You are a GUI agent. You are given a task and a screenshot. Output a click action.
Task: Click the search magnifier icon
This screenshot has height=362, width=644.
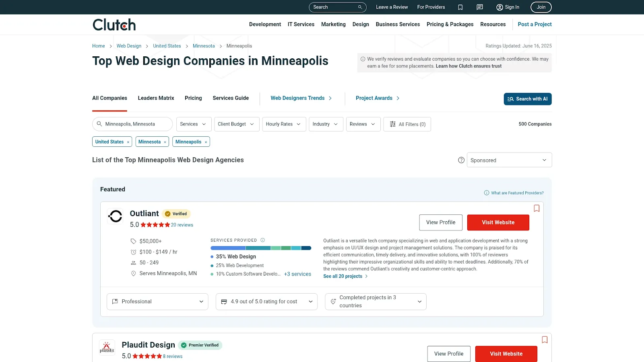pos(359,7)
